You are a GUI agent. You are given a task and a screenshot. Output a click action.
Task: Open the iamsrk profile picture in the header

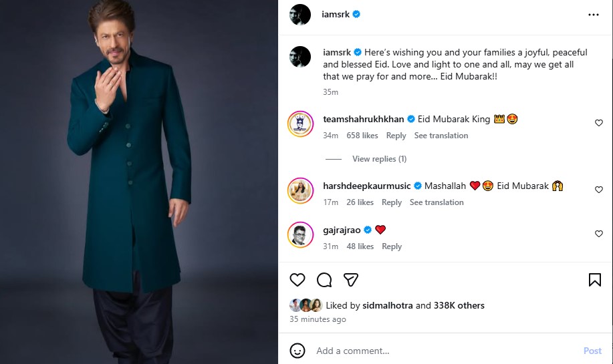[300, 14]
